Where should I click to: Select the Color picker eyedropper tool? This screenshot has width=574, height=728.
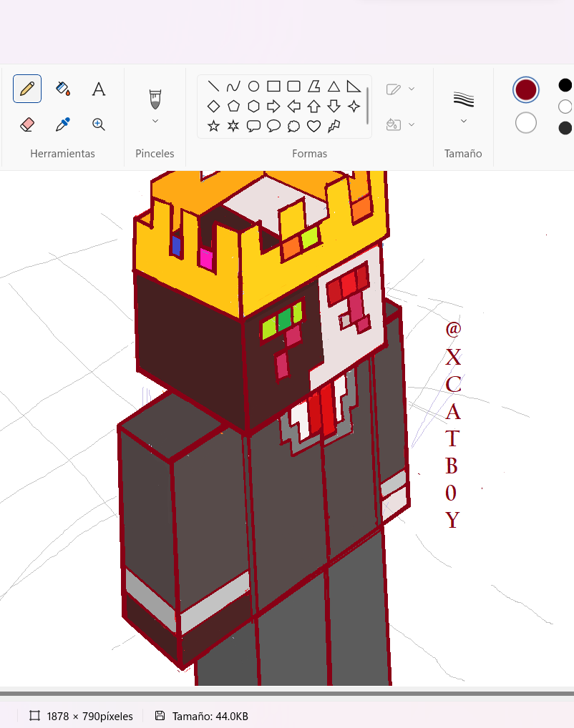point(63,124)
